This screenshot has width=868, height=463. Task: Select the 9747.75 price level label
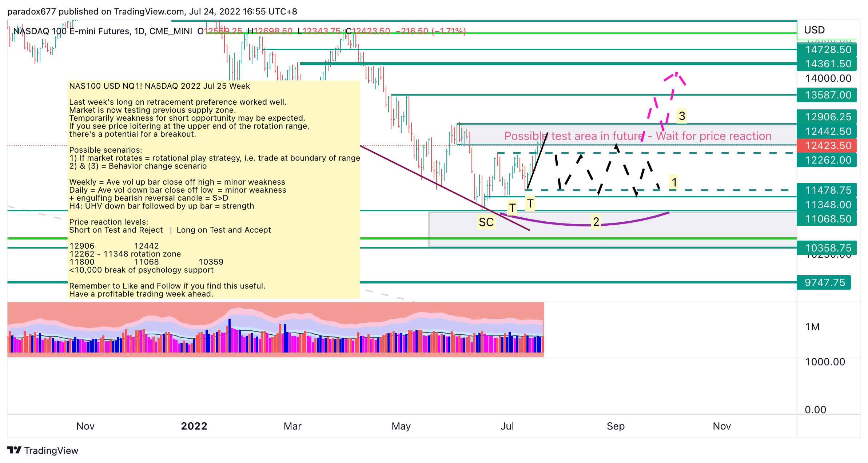(x=824, y=282)
